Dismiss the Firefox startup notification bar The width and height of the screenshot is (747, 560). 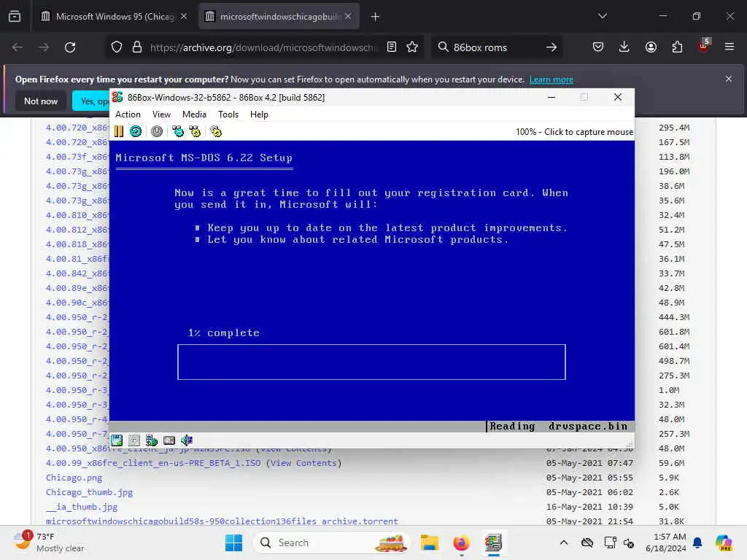(x=729, y=79)
